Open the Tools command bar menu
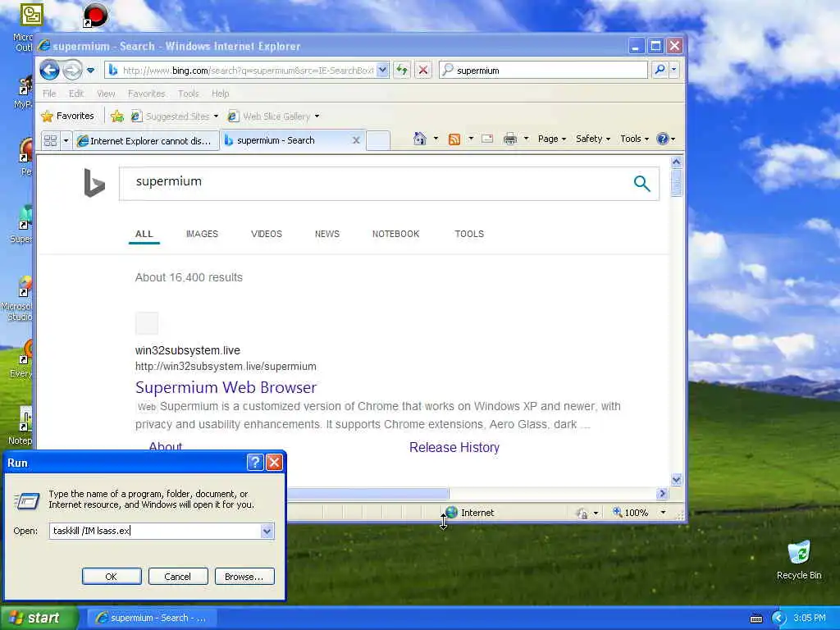The height and width of the screenshot is (630, 840). (x=634, y=139)
